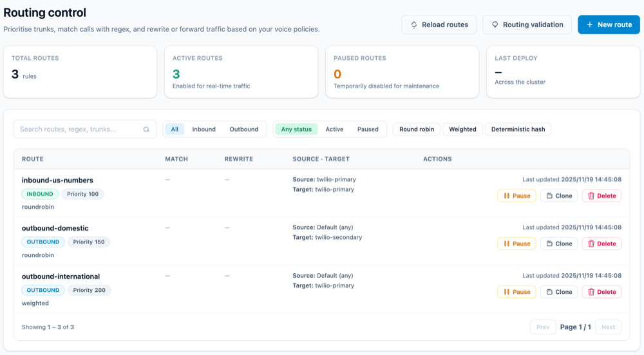This screenshot has width=644, height=355.
Task: Click the plus icon on New route
Action: coord(589,24)
